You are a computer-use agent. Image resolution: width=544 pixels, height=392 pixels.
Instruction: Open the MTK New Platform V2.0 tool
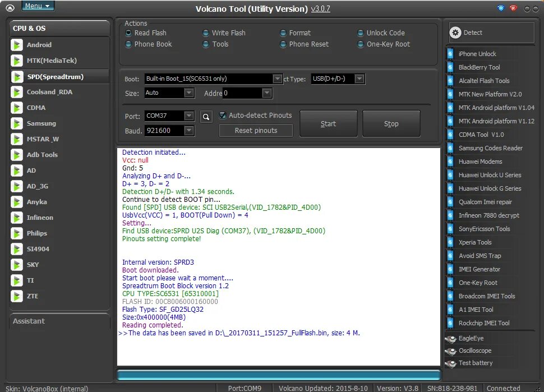pos(490,94)
